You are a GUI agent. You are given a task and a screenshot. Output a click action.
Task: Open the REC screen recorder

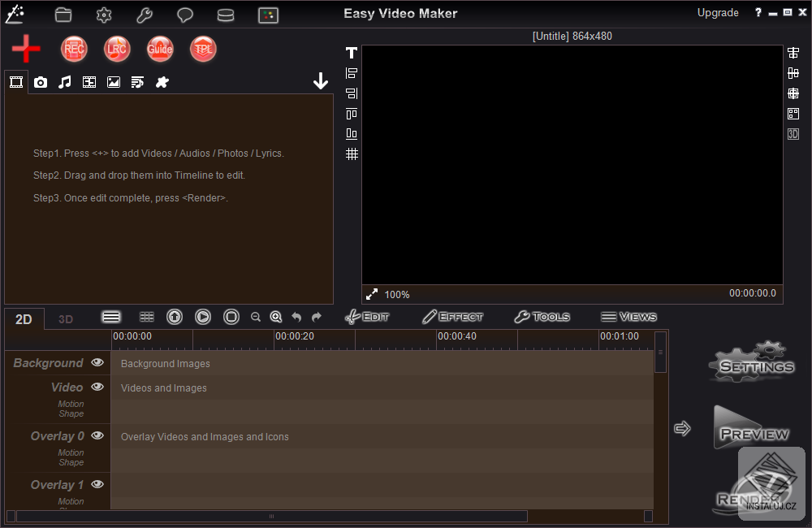click(x=74, y=50)
